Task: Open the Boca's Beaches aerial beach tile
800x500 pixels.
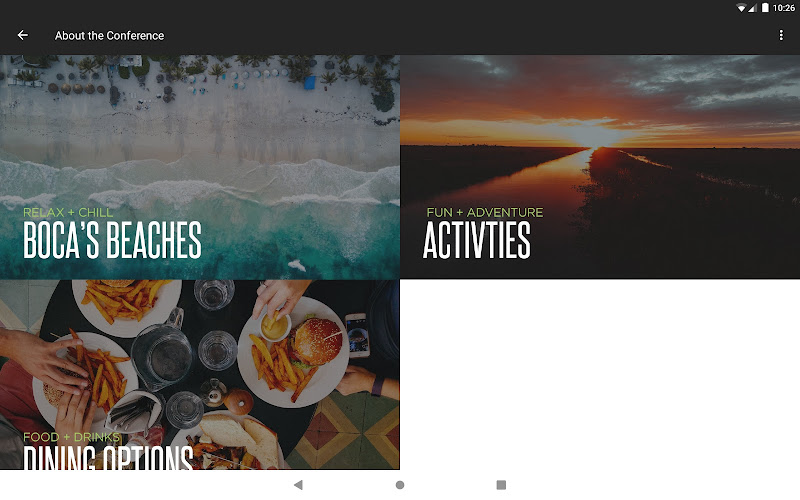Action: click(199, 167)
